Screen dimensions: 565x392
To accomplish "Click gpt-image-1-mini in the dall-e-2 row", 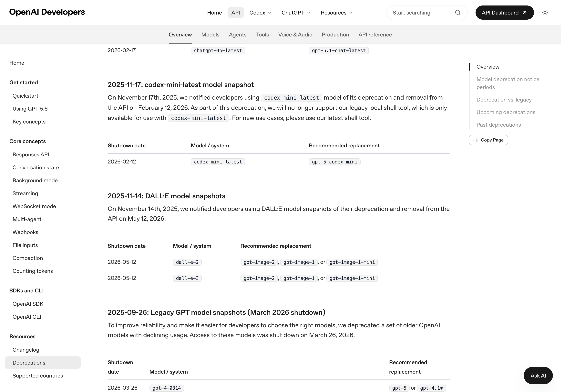I will tap(352, 262).
